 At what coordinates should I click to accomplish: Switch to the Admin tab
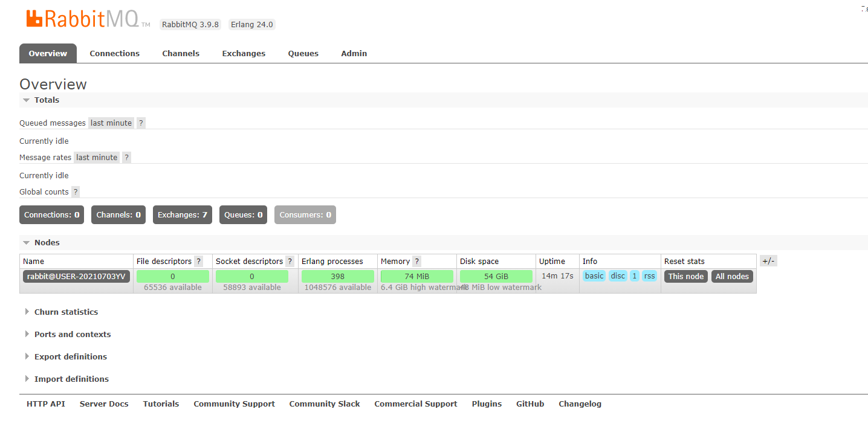click(x=354, y=53)
